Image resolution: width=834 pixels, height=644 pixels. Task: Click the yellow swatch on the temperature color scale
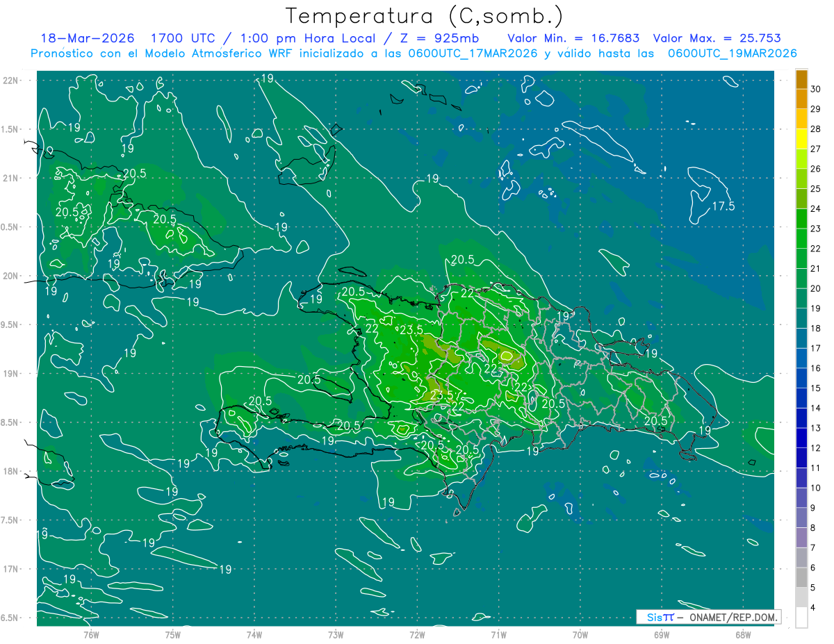801,139
